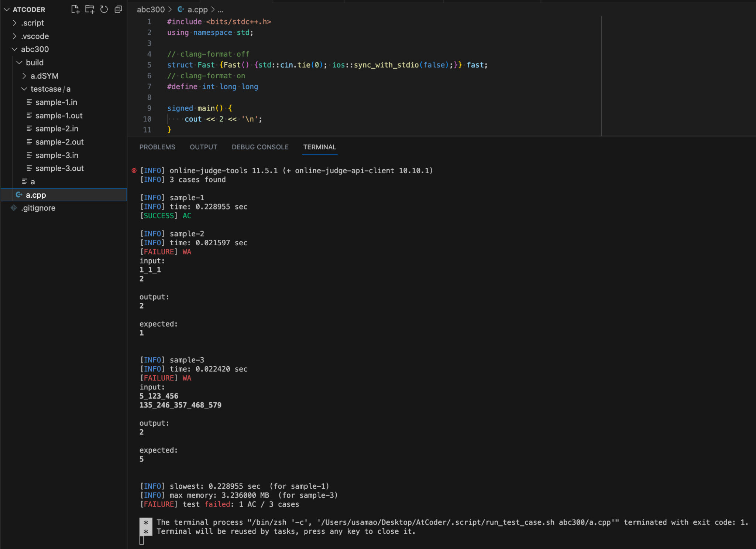The width and height of the screenshot is (756, 549).
Task: Collapse all folders in the Explorer
Action: (118, 9)
